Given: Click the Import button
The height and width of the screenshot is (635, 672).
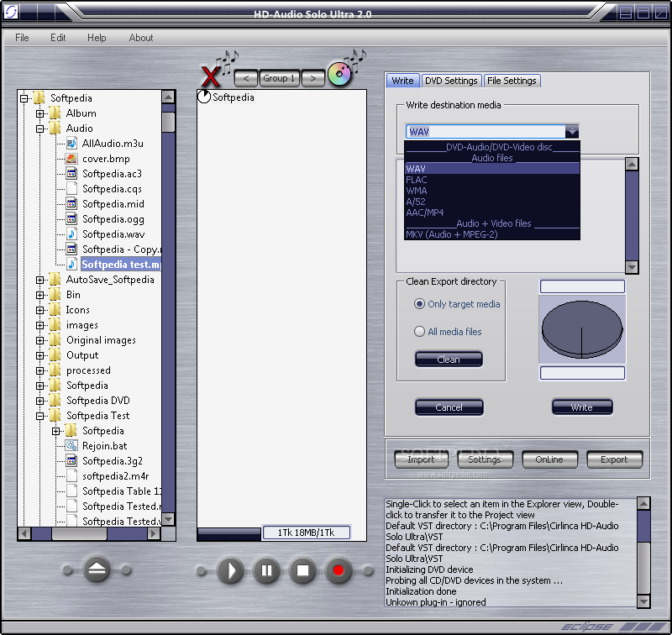Looking at the screenshot, I should pos(421,459).
